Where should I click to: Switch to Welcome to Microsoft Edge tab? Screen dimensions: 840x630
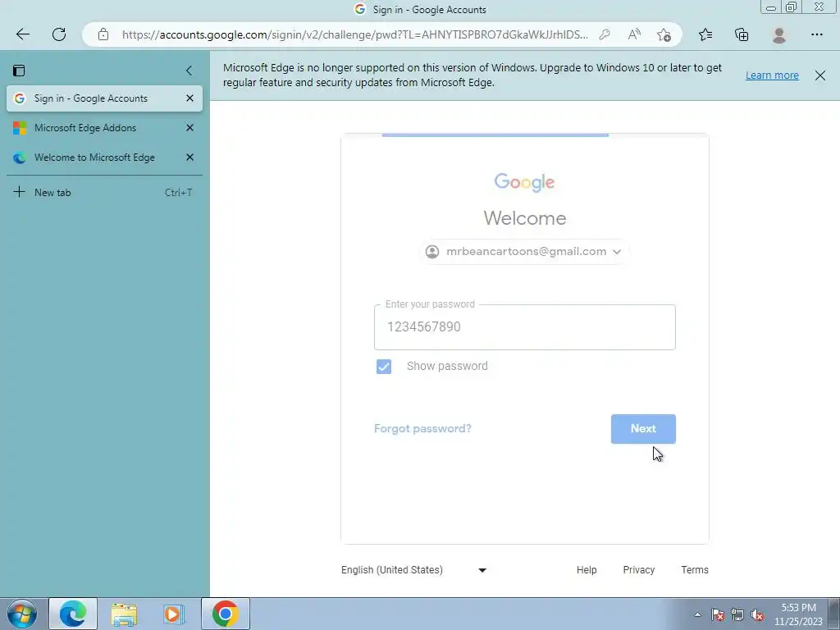(104, 157)
